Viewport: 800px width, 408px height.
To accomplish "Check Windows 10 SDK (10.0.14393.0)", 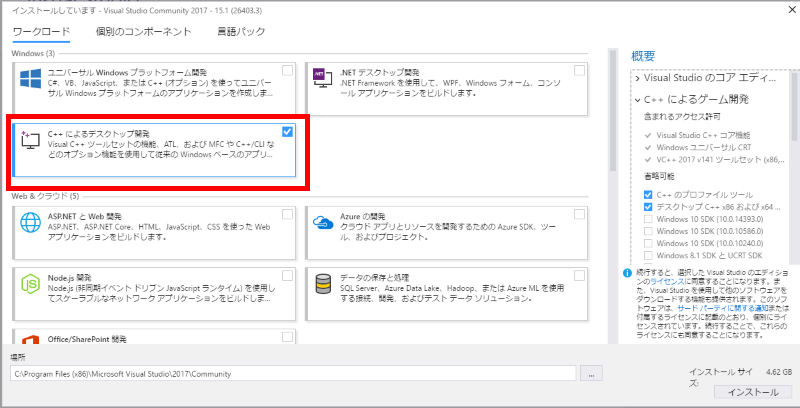I will (648, 219).
